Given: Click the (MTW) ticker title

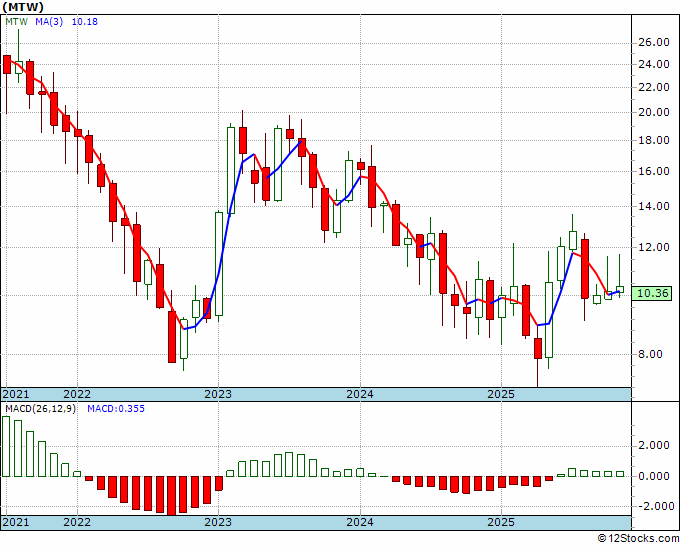Looking at the screenshot, I should 23,7.
